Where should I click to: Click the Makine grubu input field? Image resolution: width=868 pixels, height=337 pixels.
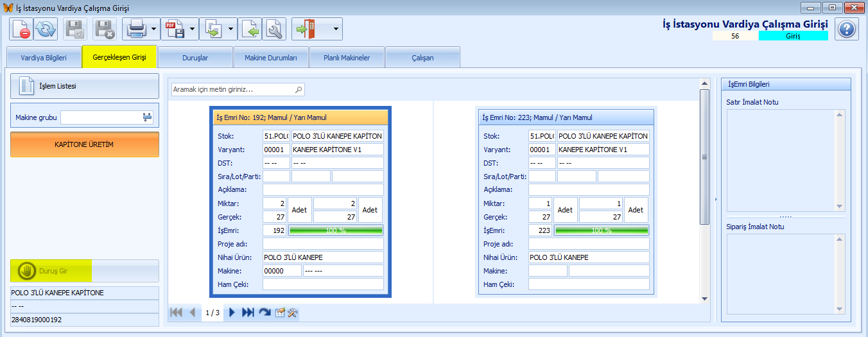(x=101, y=117)
